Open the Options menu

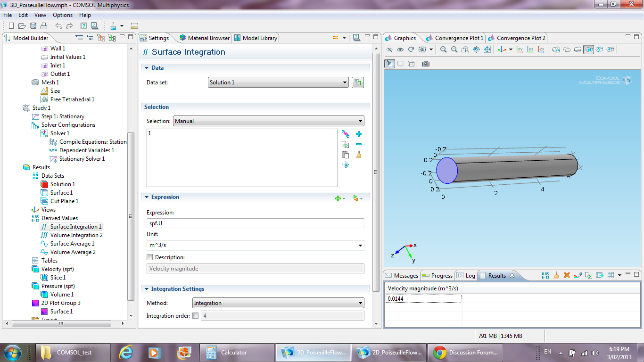click(63, 15)
